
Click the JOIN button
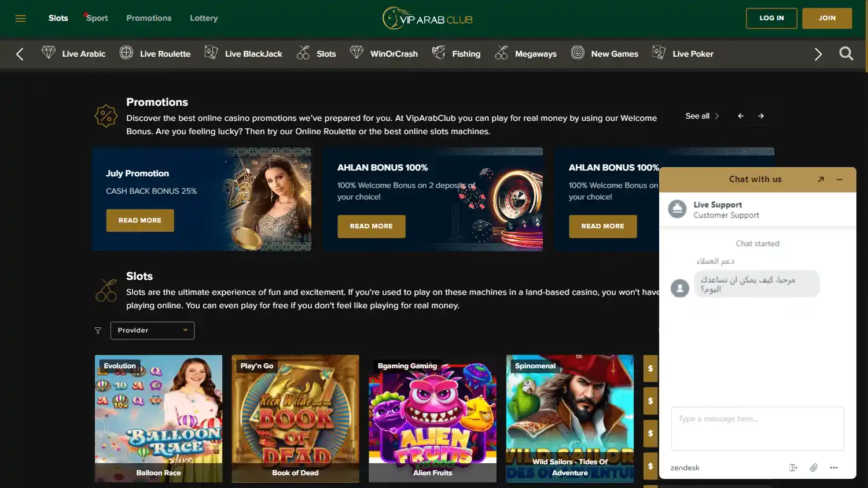(x=827, y=19)
